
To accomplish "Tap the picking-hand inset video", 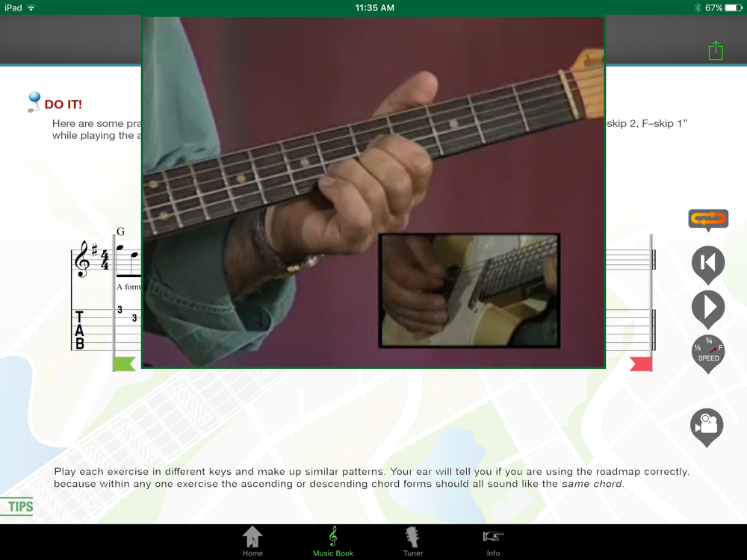I will coord(469,290).
